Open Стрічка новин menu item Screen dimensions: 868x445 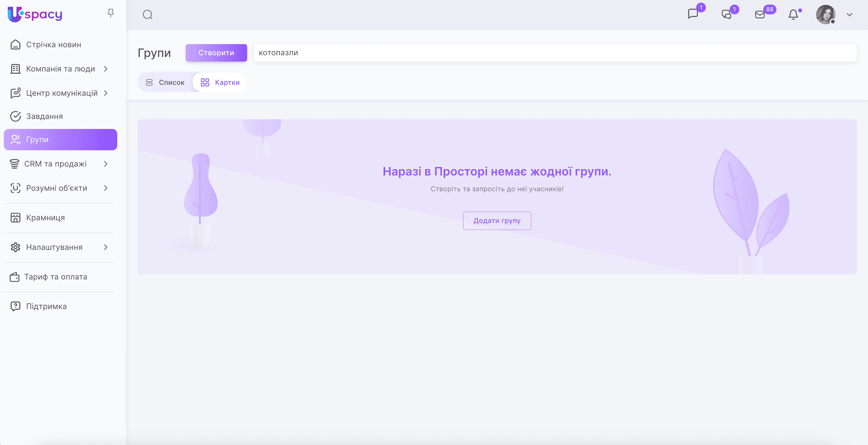point(54,45)
